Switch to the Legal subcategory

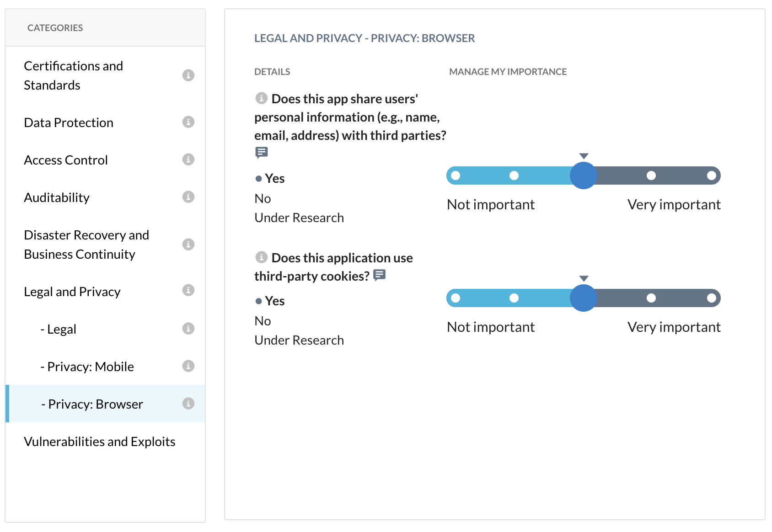62,329
